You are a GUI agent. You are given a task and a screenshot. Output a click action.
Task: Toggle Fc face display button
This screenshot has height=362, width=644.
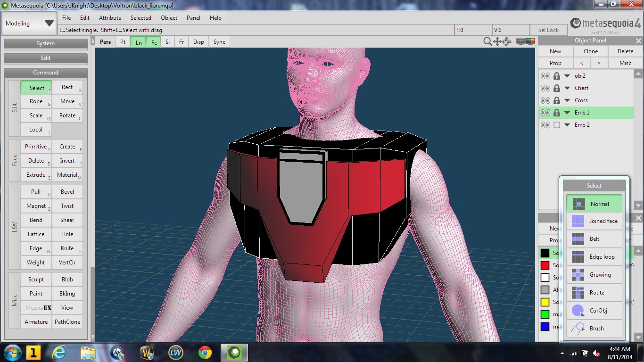click(x=154, y=42)
